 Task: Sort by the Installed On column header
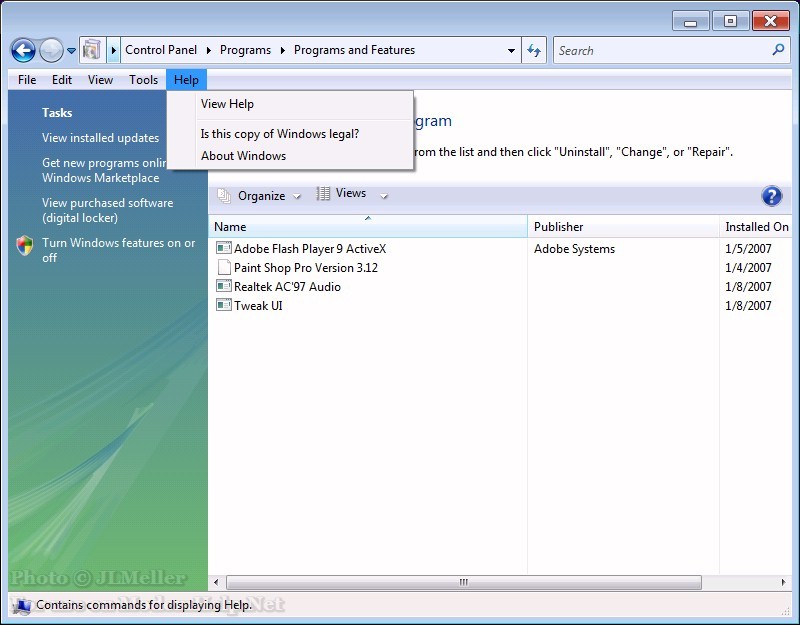756,227
